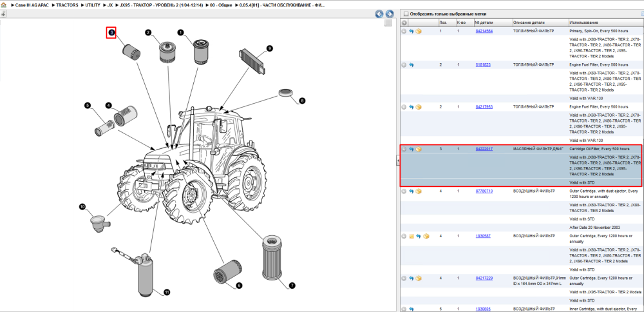The image size is (644, 312).
Task: Select callout 10 on the diagram
Action: 82,207
